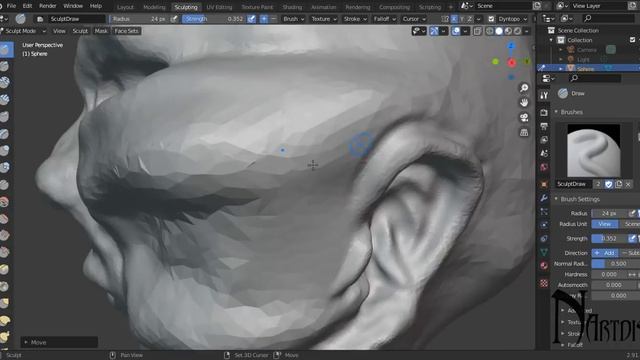Select the Layer brush tool
Viewport: 640px width, 360px height.
coord(5,134)
